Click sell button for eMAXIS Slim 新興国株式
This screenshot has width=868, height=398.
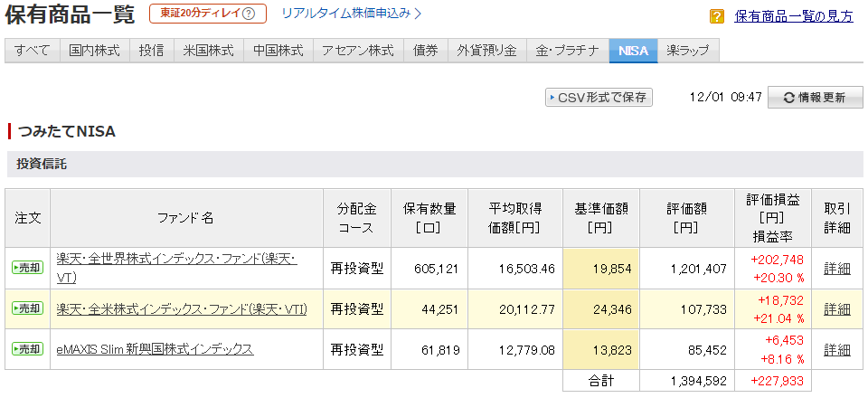(27, 349)
